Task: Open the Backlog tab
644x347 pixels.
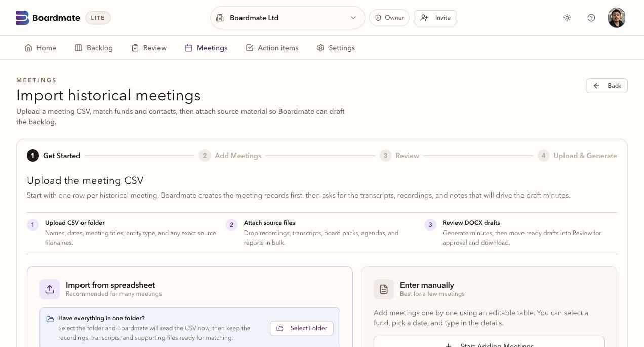Action: pos(94,48)
